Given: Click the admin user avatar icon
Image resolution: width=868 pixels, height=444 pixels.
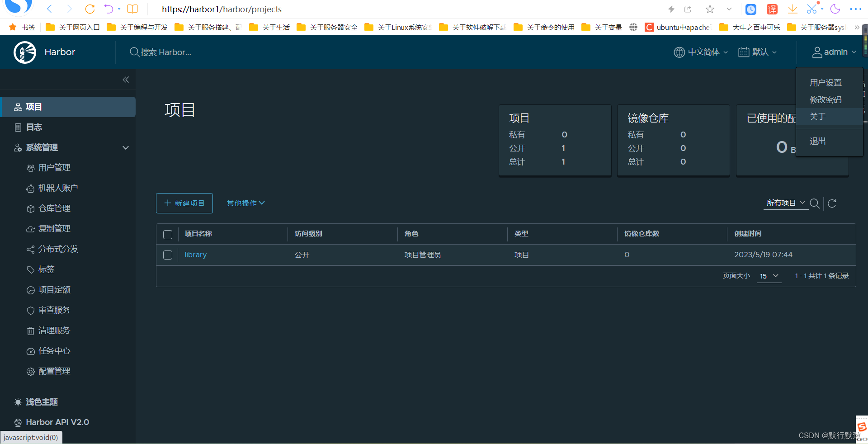Looking at the screenshot, I should click(817, 52).
